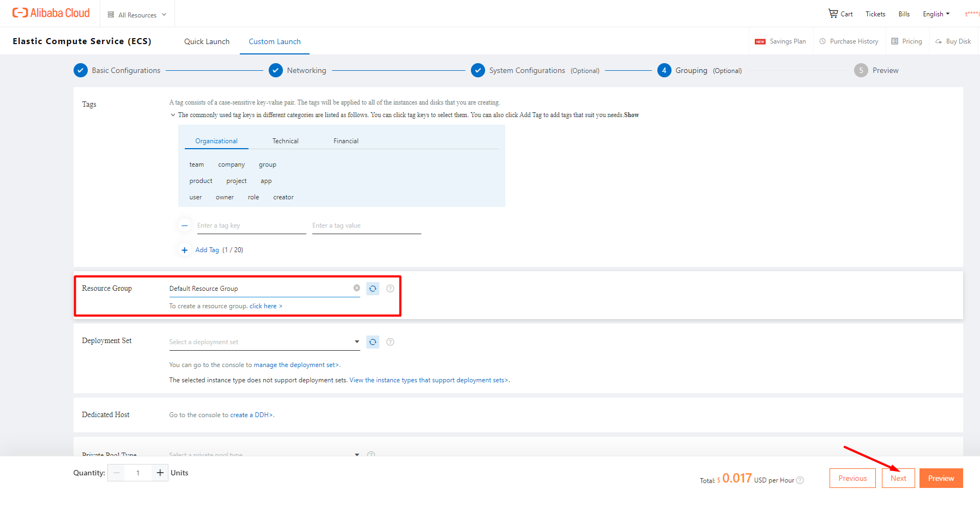This screenshot has width=980, height=507.
Task: Switch to the Technical tag tab
Action: [x=285, y=141]
